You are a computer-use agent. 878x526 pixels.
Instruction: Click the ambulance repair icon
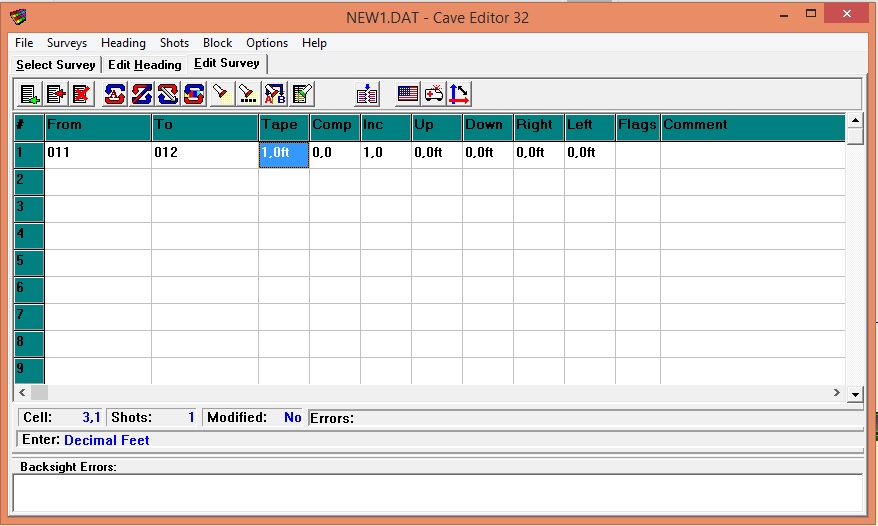433,95
